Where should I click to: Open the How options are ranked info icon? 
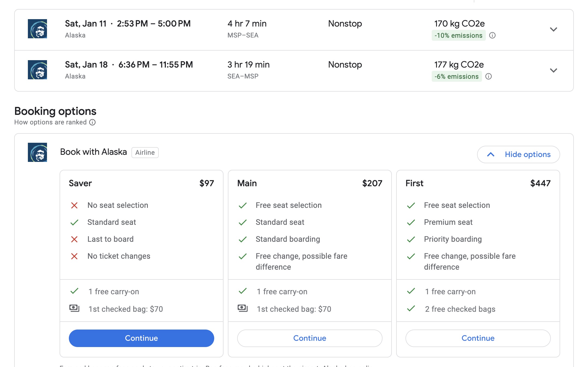point(92,122)
